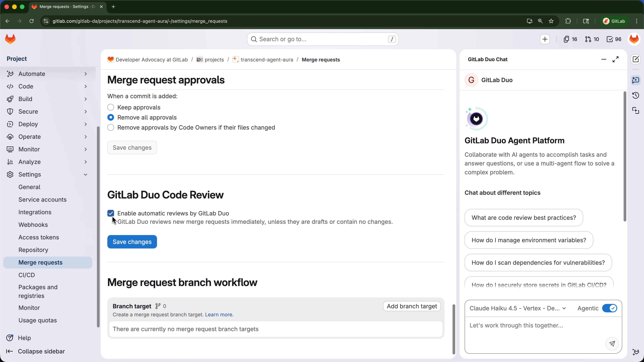
Task: Go to General settings
Action: pyautogui.click(x=30, y=187)
